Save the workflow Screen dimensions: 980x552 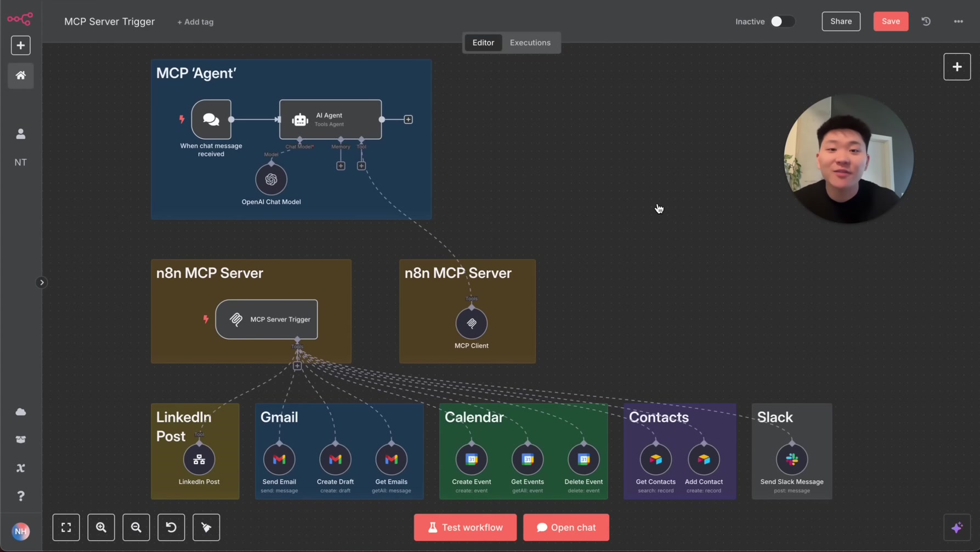(891, 21)
